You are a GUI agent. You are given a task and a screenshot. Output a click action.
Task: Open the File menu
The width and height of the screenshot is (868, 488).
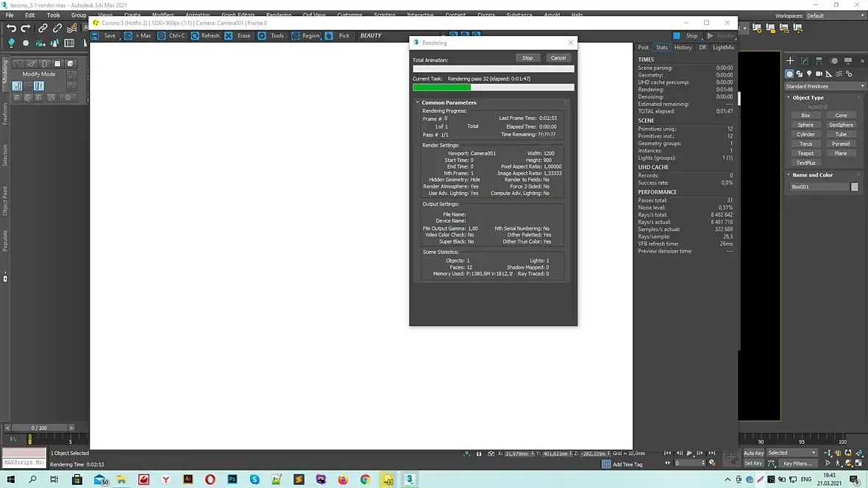pos(10,15)
